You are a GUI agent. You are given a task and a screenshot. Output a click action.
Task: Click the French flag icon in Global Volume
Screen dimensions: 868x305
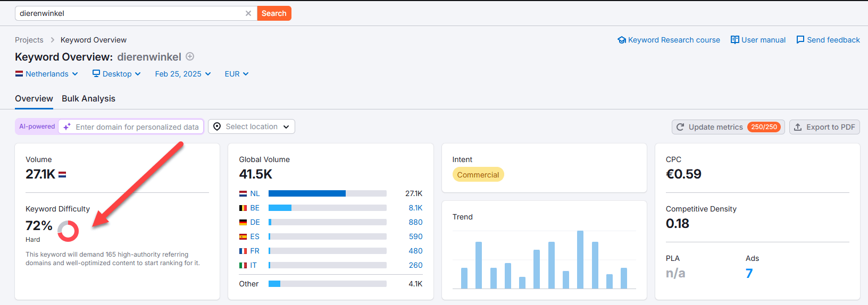(x=243, y=251)
